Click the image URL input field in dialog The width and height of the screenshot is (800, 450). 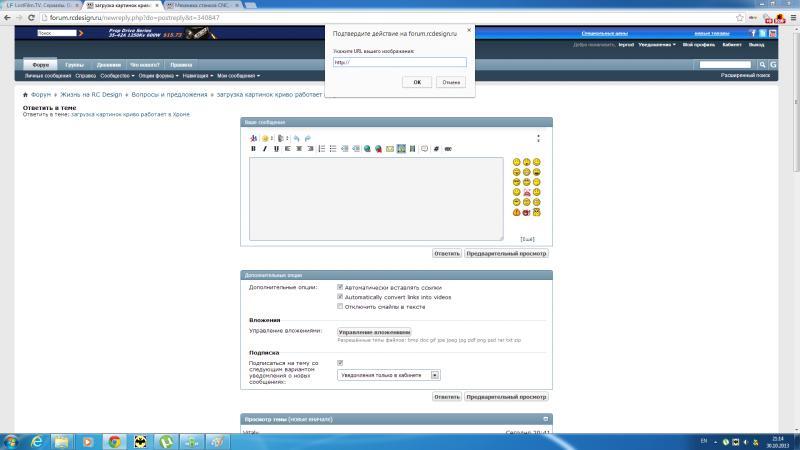(x=399, y=62)
